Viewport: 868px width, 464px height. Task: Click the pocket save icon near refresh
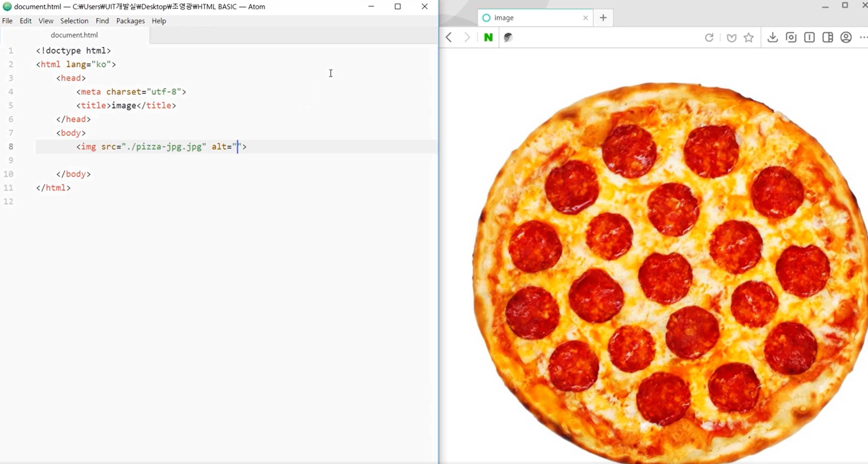coord(731,38)
